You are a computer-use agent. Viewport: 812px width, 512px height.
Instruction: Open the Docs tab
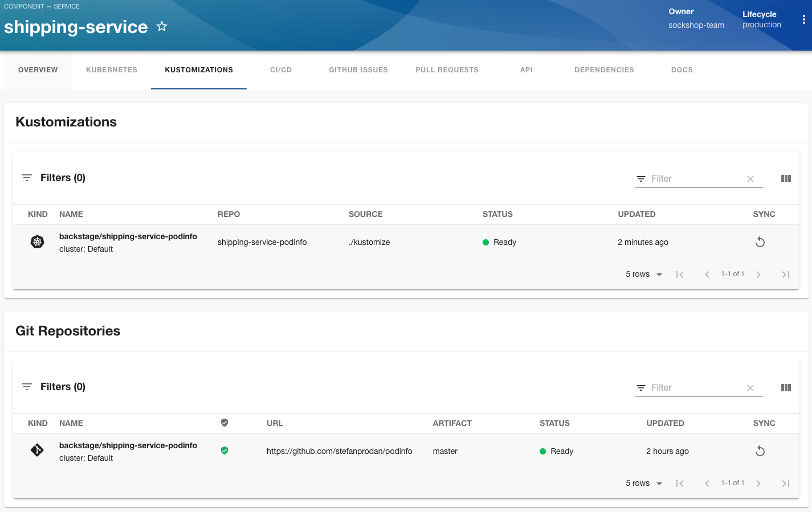[x=682, y=70]
